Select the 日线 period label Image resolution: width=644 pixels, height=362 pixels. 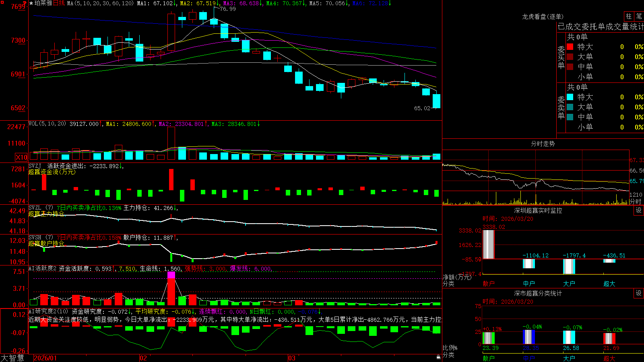[x=59, y=3]
